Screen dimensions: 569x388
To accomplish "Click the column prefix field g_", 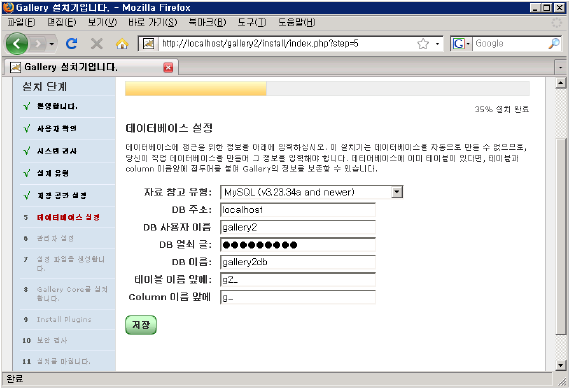I will pyautogui.click(x=298, y=297).
